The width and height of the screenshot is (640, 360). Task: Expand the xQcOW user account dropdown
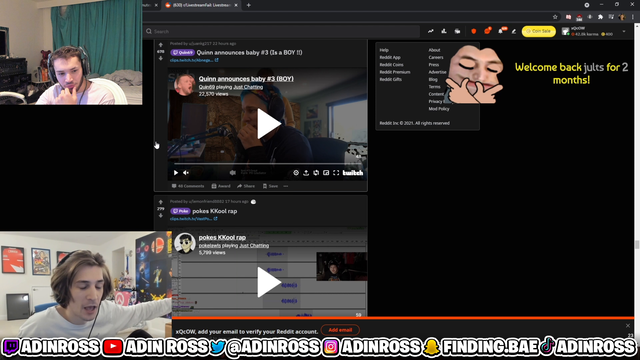coord(624,31)
